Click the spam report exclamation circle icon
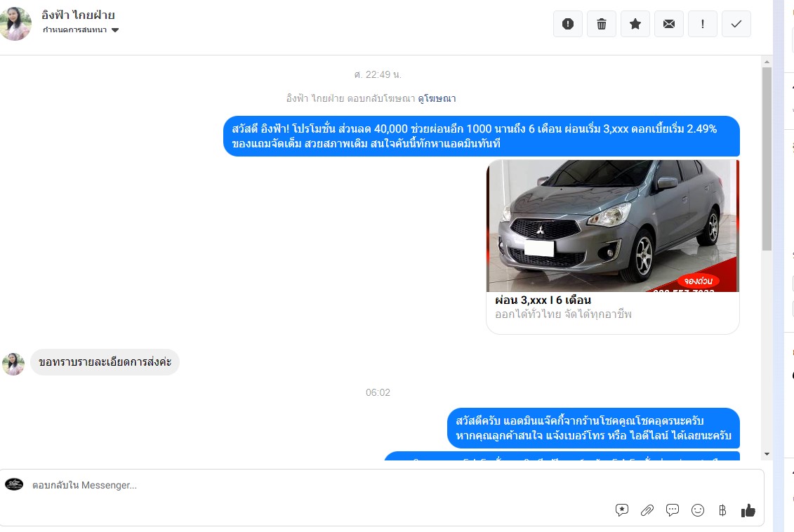 coord(568,24)
